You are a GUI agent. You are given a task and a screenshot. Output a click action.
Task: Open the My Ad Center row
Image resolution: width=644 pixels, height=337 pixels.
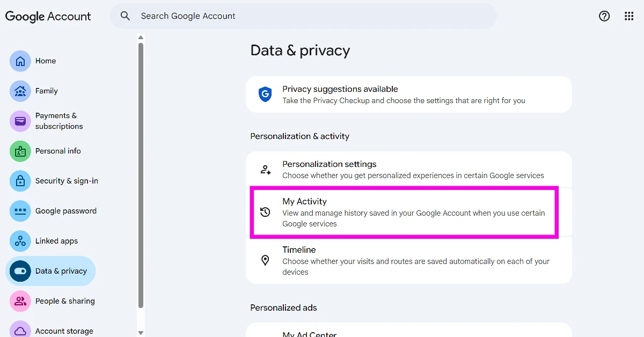tap(409, 331)
